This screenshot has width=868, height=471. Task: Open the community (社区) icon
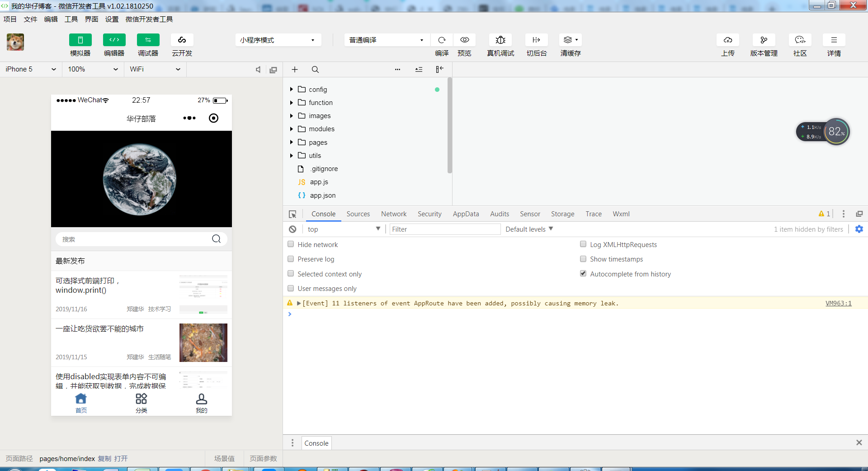(800, 40)
